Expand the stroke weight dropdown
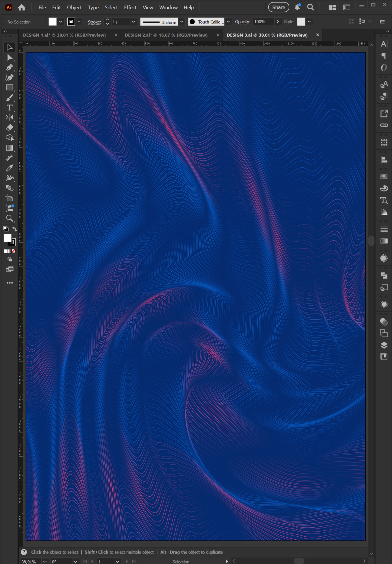The height and width of the screenshot is (564, 392). 133,22
